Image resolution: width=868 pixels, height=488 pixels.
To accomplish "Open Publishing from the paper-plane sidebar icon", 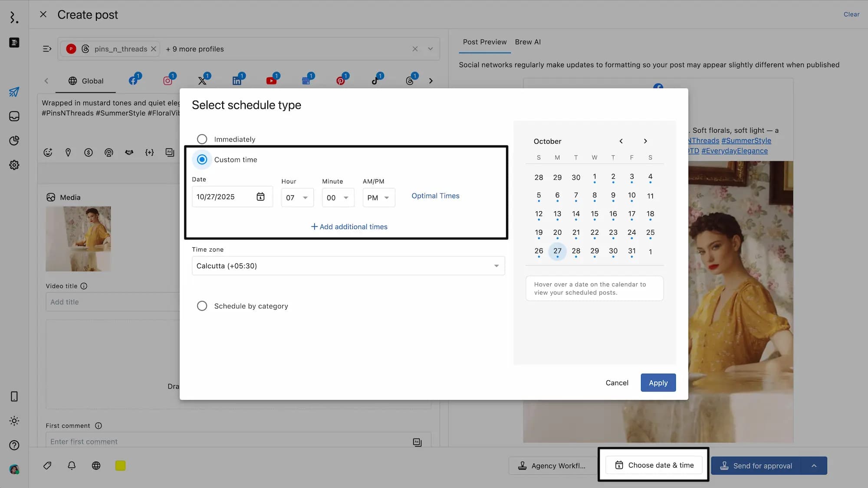I will coord(14,92).
